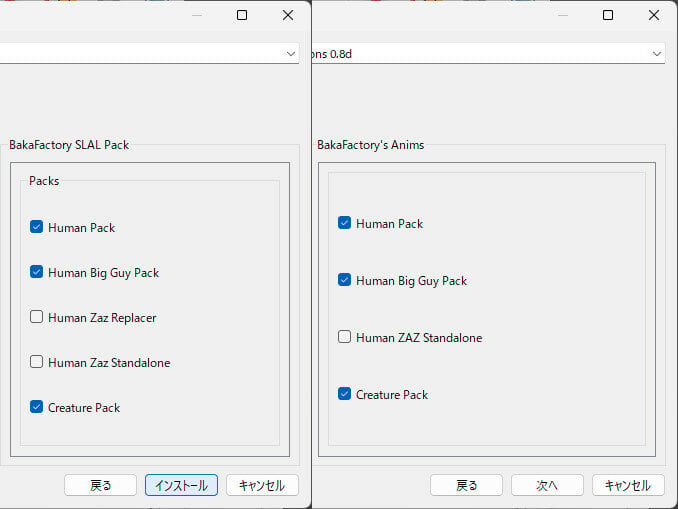This screenshot has height=509, width=678.
Task: Maximize the right installer window
Action: (608, 16)
